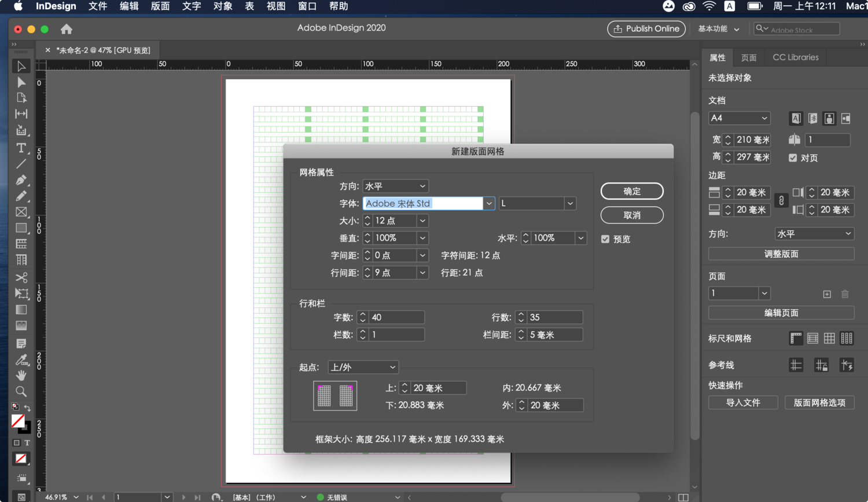Show rulers icon in 标尺和网格 section
Image resolution: width=868 pixels, height=502 pixels.
796,338
